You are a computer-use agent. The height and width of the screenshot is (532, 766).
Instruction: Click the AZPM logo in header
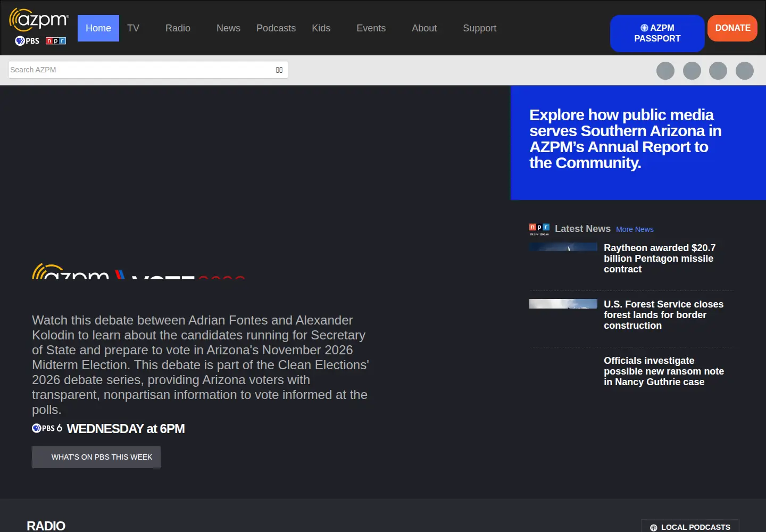[39, 20]
